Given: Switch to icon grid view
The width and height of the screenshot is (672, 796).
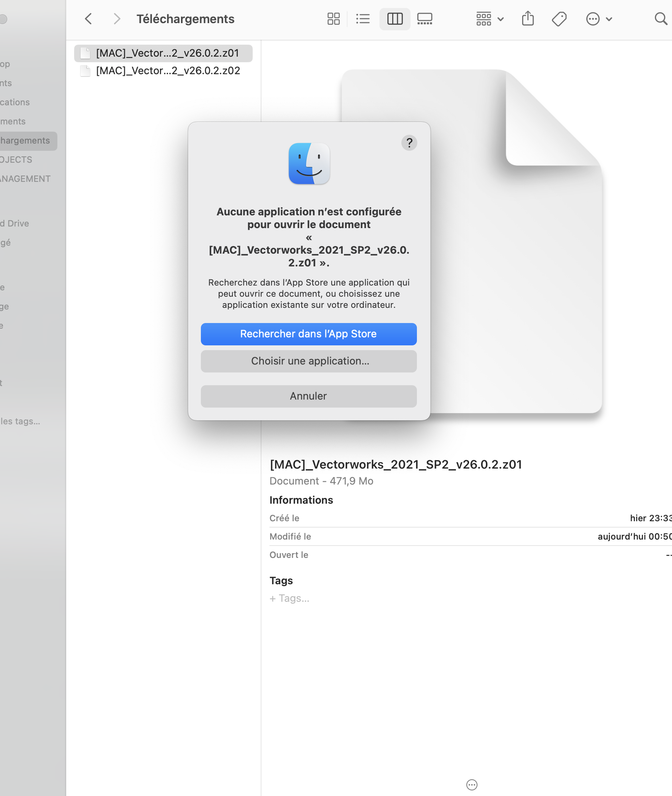Looking at the screenshot, I should (x=334, y=19).
